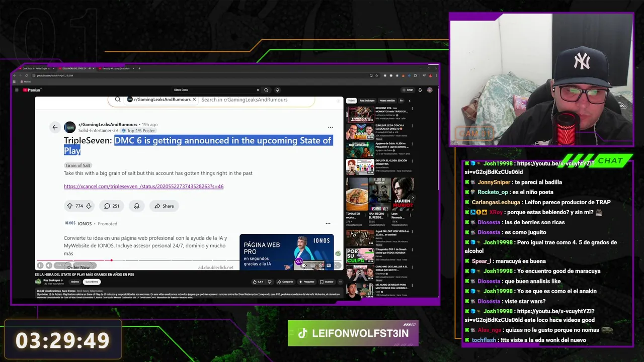This screenshot has height=362, width=644.
Task: Reload the page in the browser
Action: 27,75
